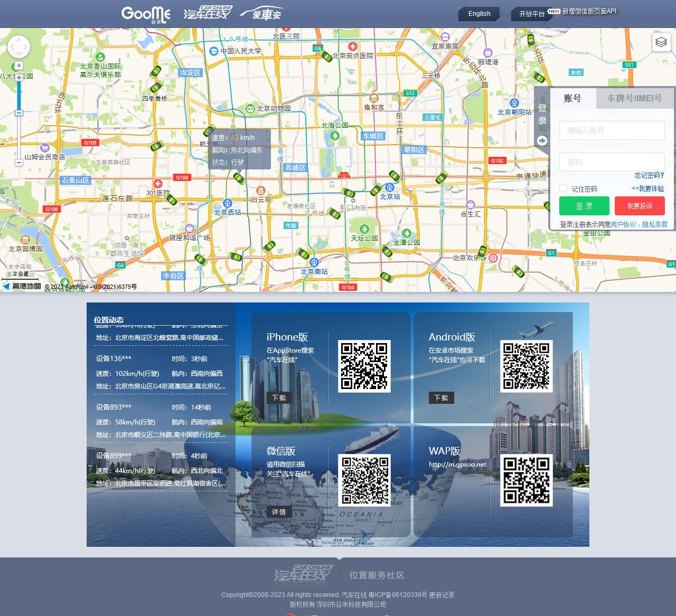
Task: Select the car icon on 7号线 label
Action: click(334, 213)
